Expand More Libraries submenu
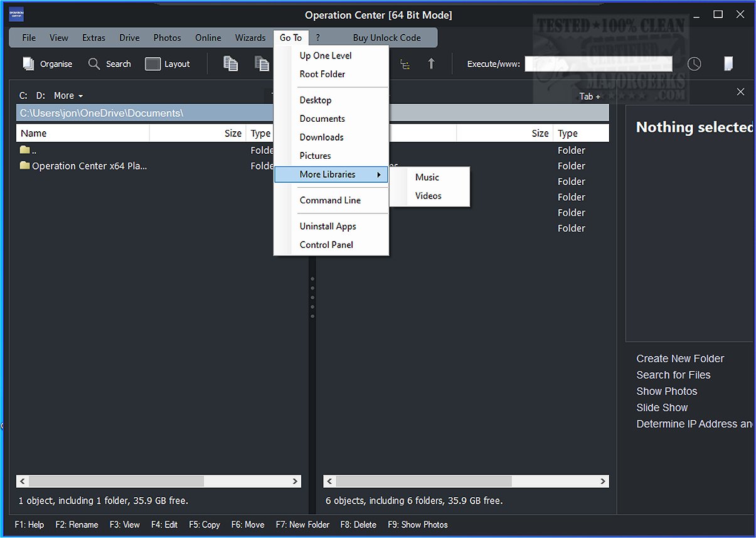 pyautogui.click(x=331, y=175)
